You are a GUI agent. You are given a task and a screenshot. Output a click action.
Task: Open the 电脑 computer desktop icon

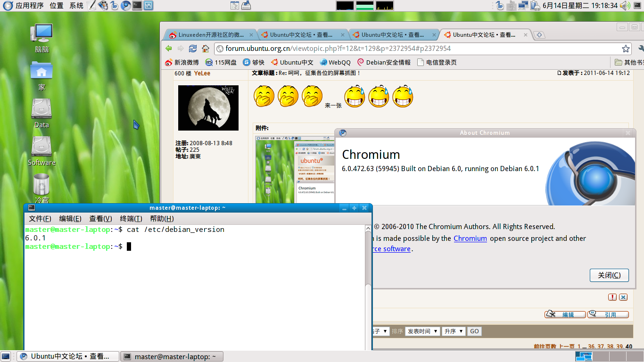pyautogui.click(x=41, y=38)
